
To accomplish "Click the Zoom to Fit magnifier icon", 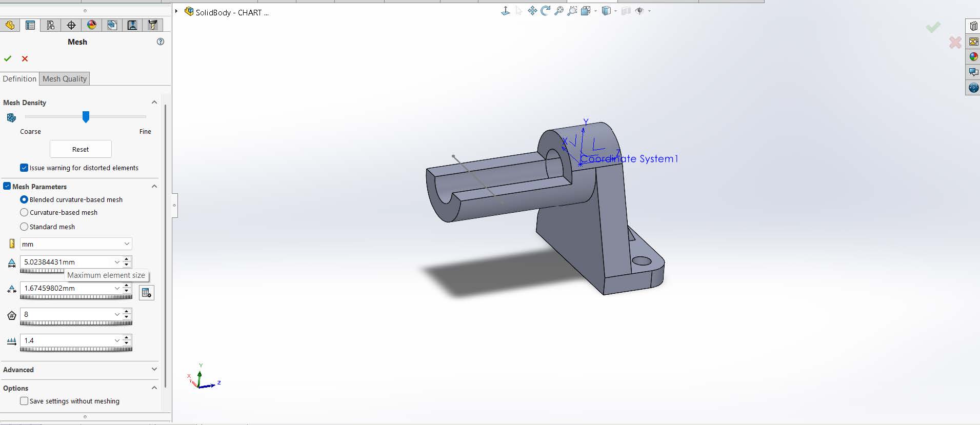I will (559, 11).
